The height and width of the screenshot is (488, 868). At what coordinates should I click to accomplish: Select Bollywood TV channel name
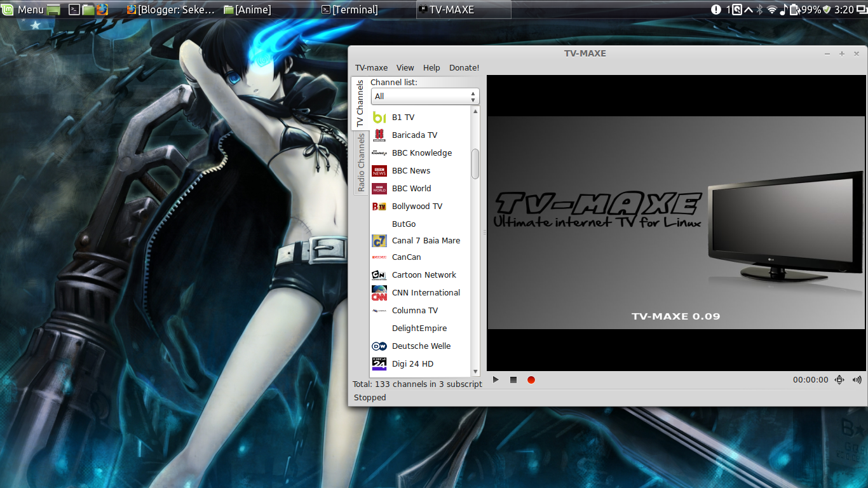point(417,207)
